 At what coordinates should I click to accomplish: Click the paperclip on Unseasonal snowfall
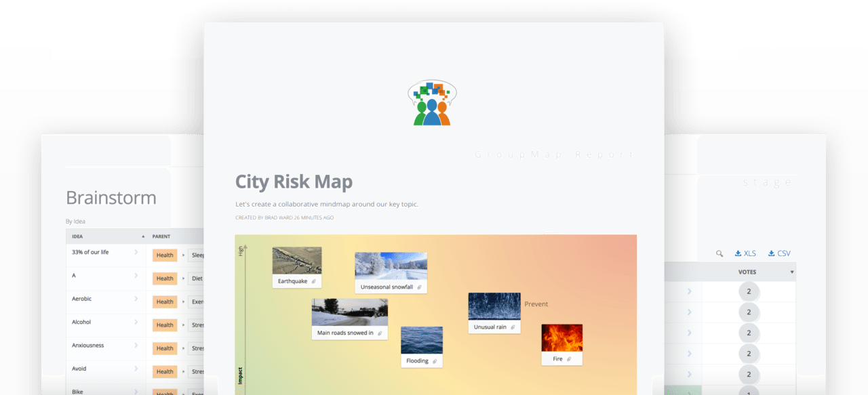point(420,287)
